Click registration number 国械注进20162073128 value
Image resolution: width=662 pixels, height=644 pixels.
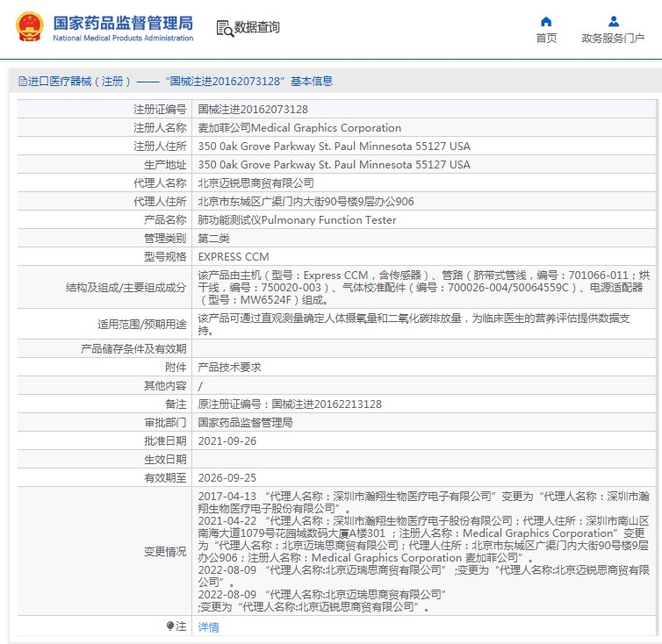pos(253,110)
